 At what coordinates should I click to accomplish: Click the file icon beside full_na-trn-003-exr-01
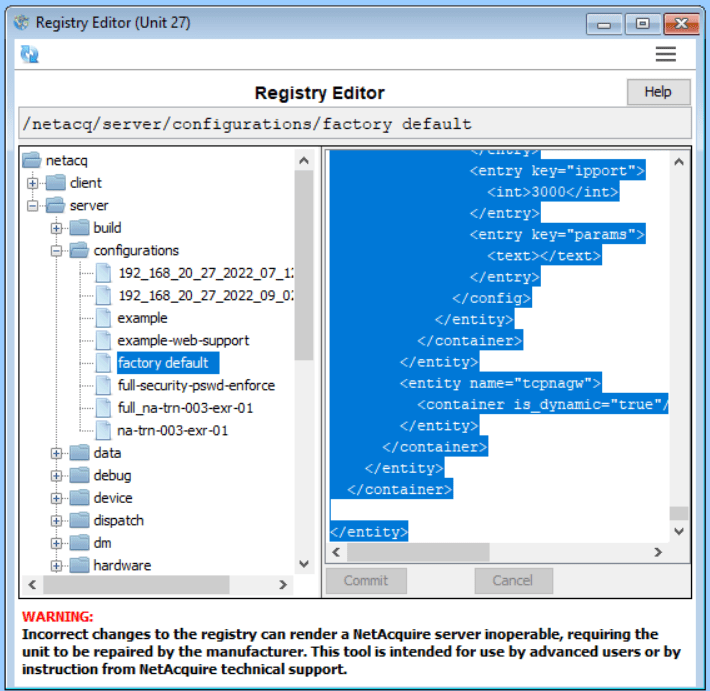click(x=103, y=408)
